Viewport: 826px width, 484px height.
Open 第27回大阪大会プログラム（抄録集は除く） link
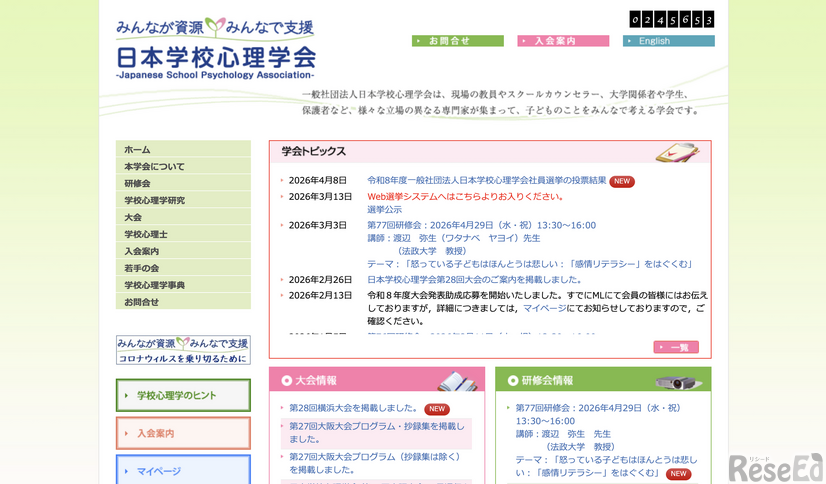(375, 463)
